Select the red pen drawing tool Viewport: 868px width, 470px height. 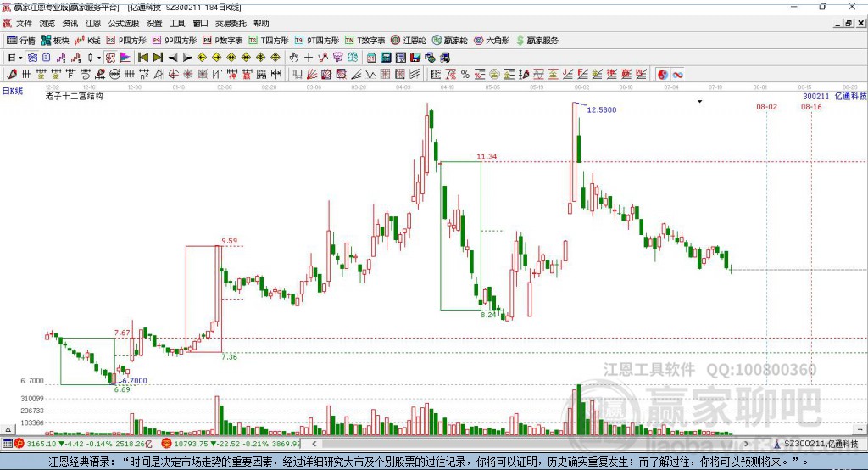tap(12, 75)
